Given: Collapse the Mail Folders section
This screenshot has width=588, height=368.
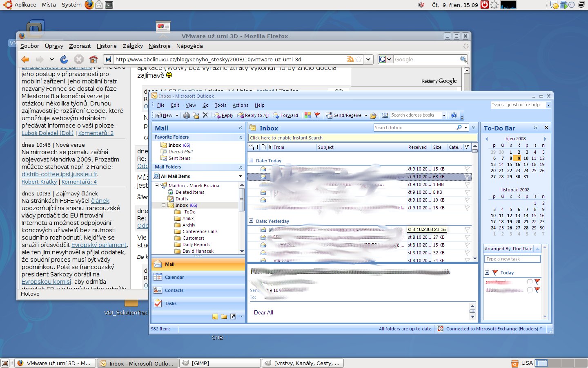Looking at the screenshot, I should [241, 167].
